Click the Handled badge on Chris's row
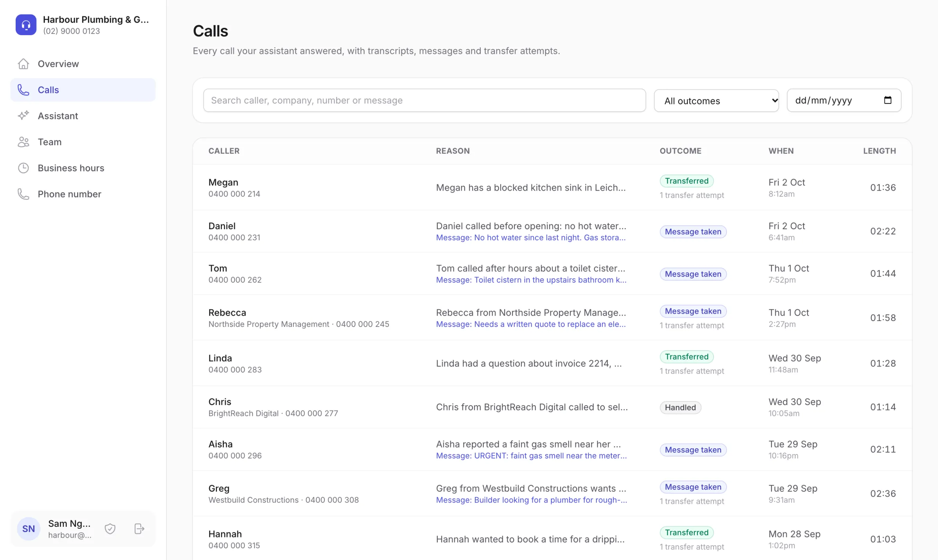938x560 pixels. (680, 407)
